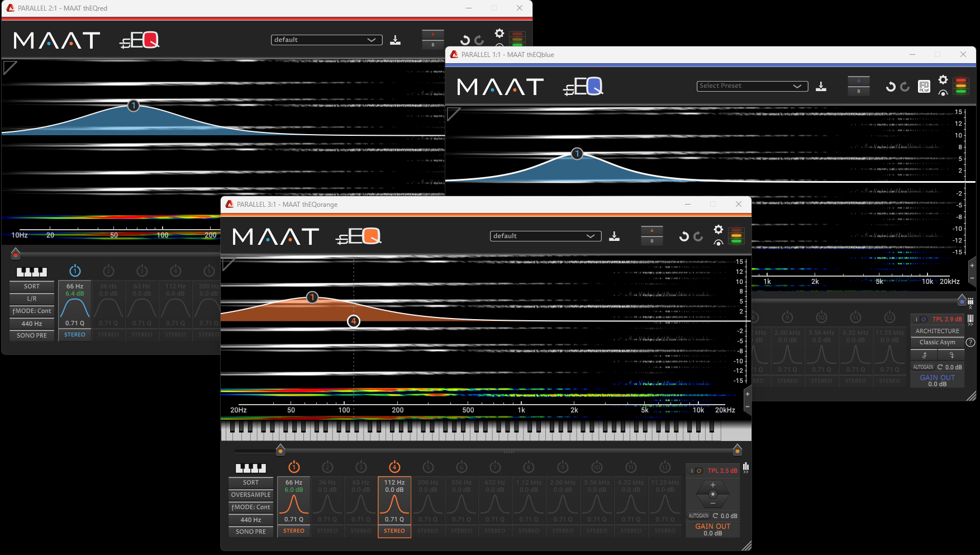Toggle AUTOGAIN in thEQorange

point(698,516)
